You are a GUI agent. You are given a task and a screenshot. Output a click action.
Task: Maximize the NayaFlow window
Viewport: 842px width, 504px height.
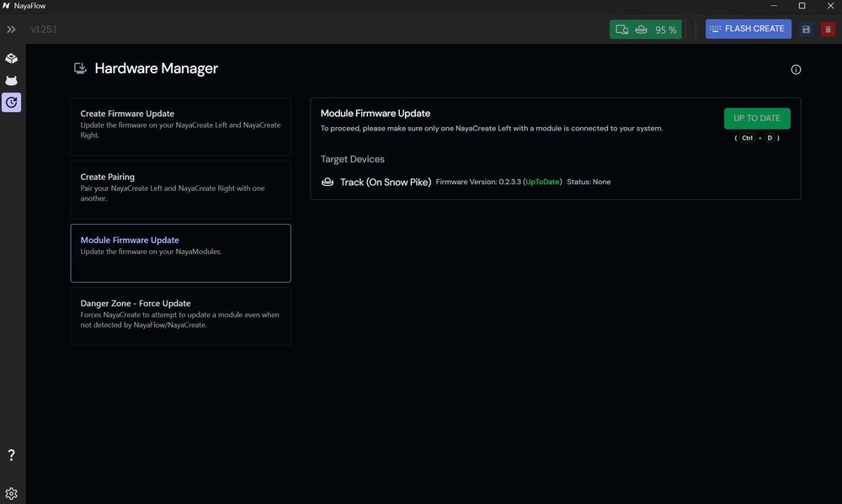click(802, 6)
